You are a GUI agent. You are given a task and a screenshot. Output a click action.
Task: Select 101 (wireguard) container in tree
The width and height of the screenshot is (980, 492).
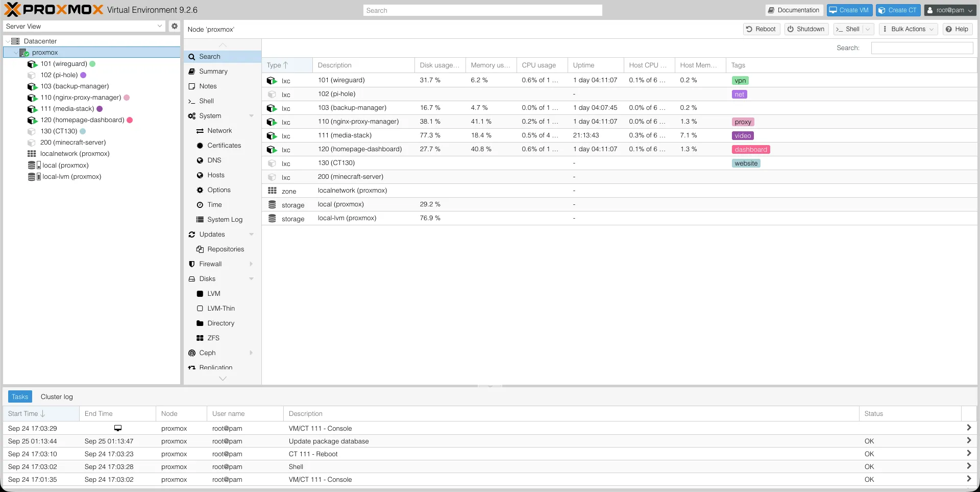pyautogui.click(x=64, y=64)
